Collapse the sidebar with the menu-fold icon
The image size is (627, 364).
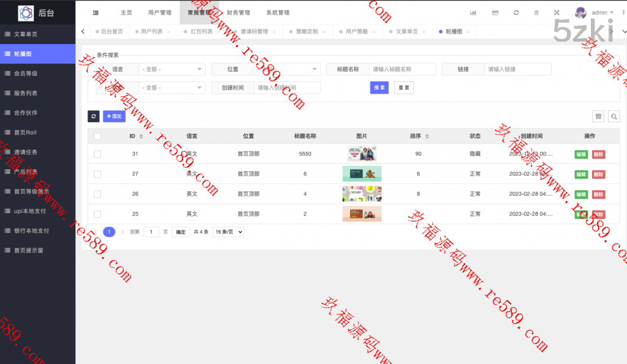[96, 13]
